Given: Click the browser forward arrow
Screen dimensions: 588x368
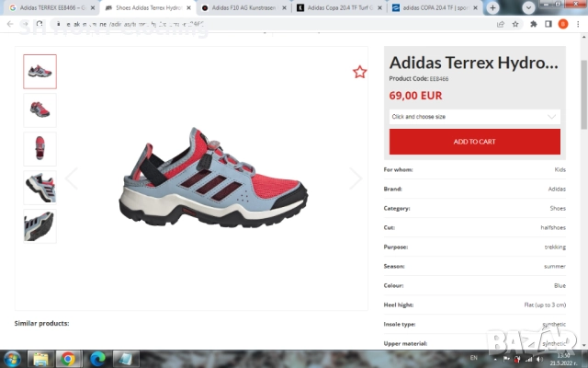Looking at the screenshot, I should [x=25, y=24].
